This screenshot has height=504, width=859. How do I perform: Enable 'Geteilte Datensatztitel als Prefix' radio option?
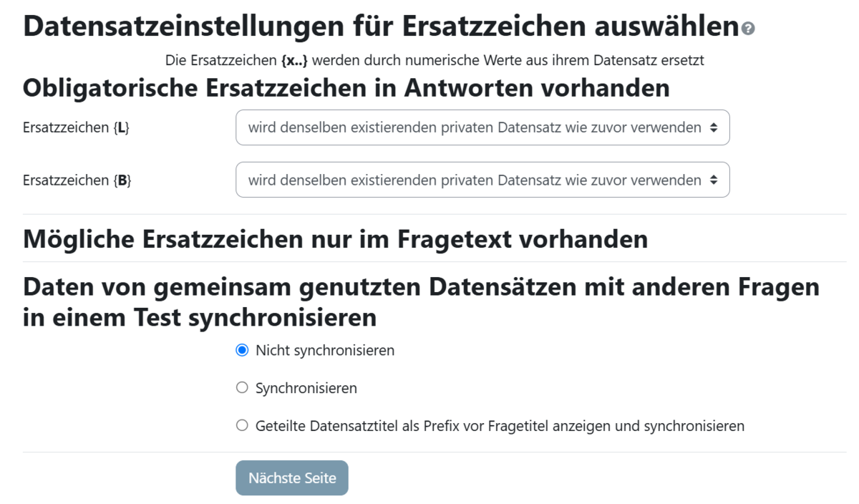click(242, 426)
